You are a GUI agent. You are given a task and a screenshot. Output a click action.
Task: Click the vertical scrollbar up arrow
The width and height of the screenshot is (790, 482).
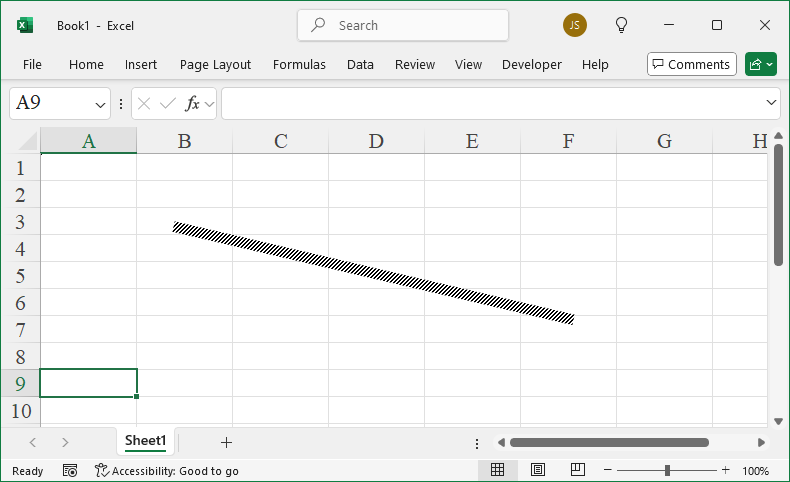point(778,135)
